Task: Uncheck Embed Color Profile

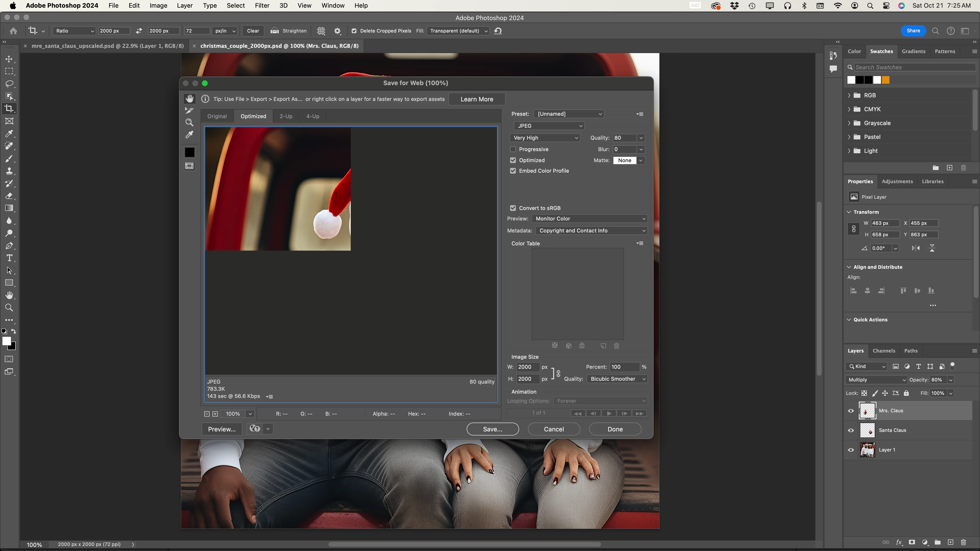Action: (513, 171)
